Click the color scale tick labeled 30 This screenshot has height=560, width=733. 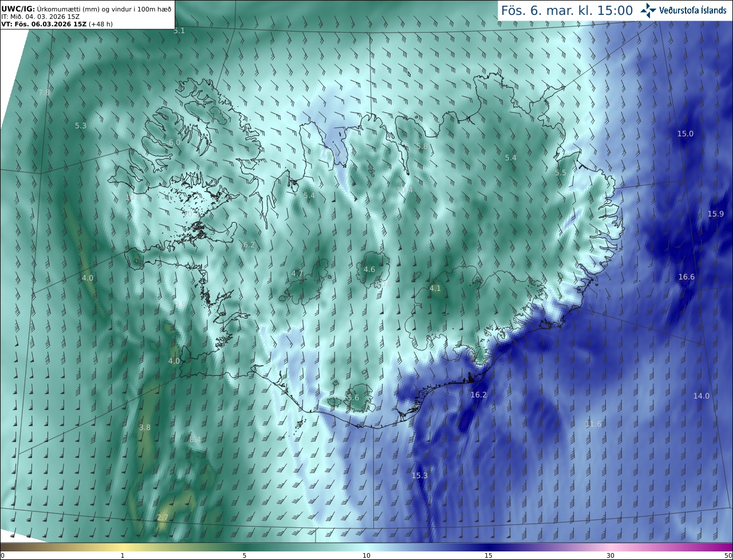tap(610, 555)
